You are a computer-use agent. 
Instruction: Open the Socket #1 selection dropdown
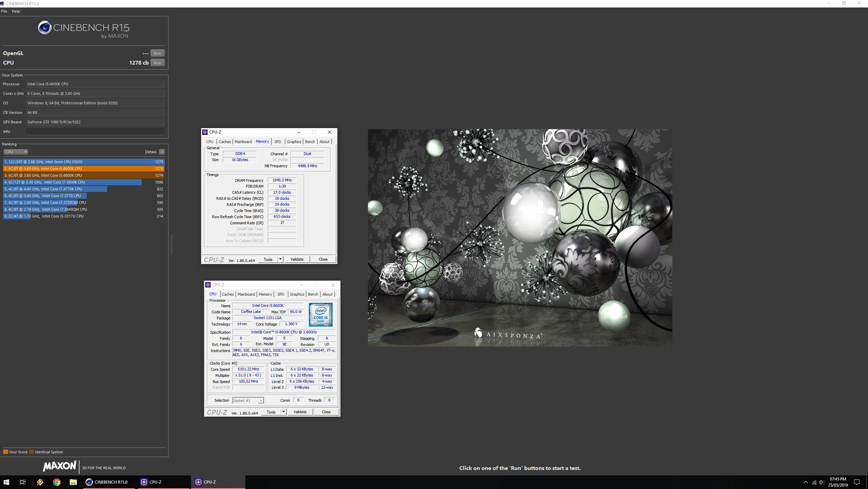248,401
